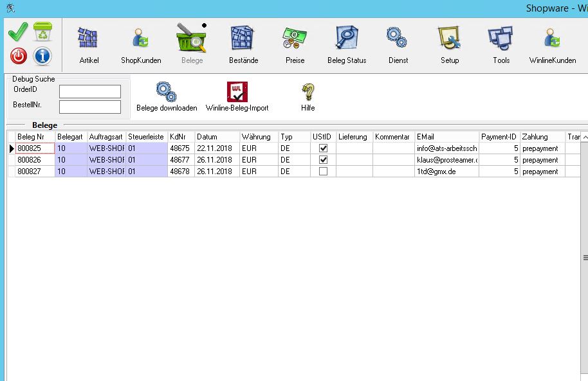Screen dimensions: 588x381
Task: Click EUR cell in row 800827
Action: point(259,172)
